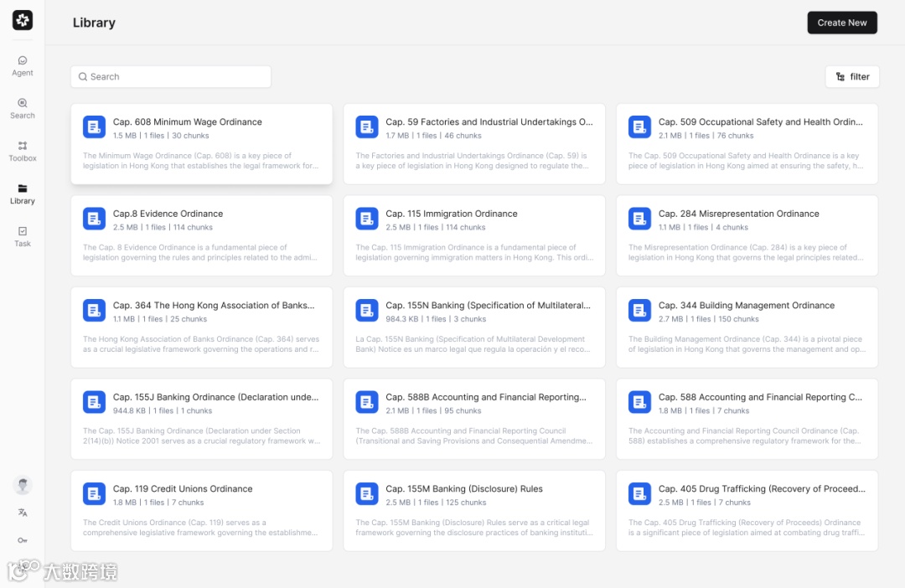
Task: Open Cap. 284 Misrepresentation Ordinance title
Action: (x=738, y=214)
